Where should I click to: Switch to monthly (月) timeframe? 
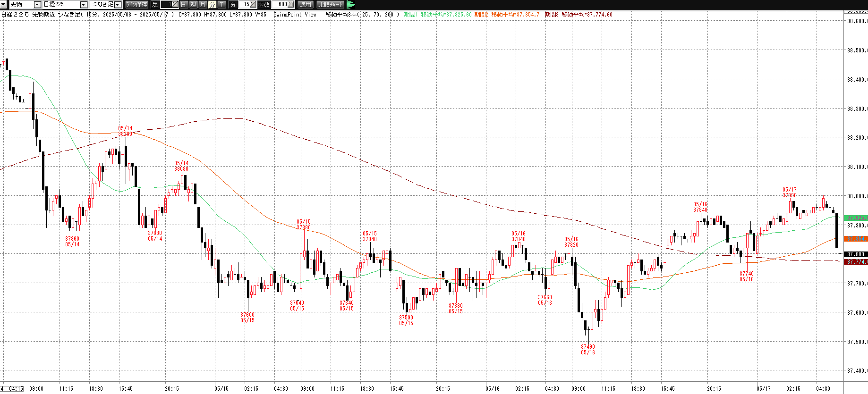[x=203, y=5]
